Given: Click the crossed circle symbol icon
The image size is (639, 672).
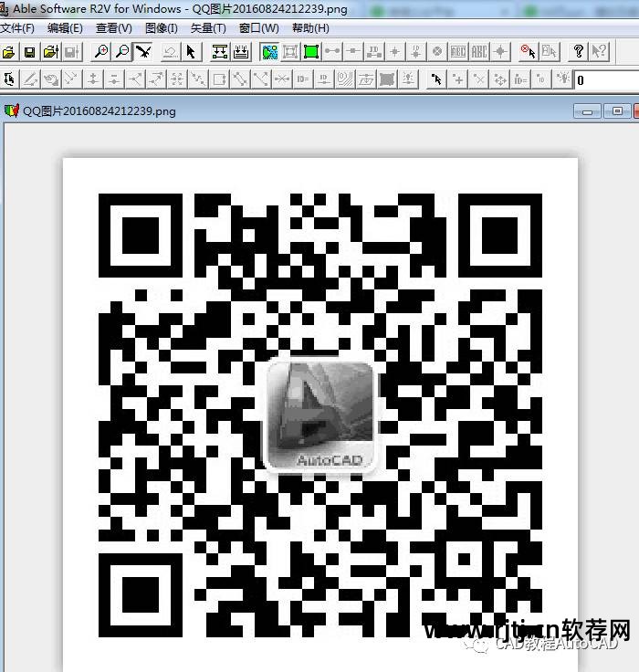Looking at the screenshot, I should 436,52.
